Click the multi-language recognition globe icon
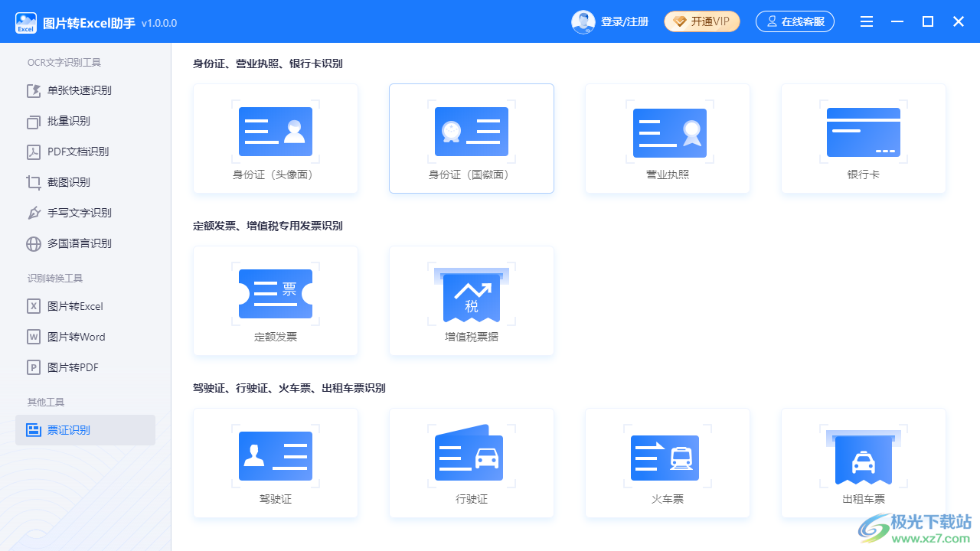The height and width of the screenshot is (551, 980). coord(34,243)
